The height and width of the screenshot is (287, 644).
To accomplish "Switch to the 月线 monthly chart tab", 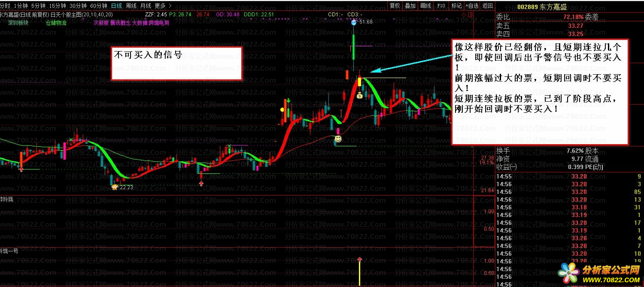I will (x=146, y=6).
